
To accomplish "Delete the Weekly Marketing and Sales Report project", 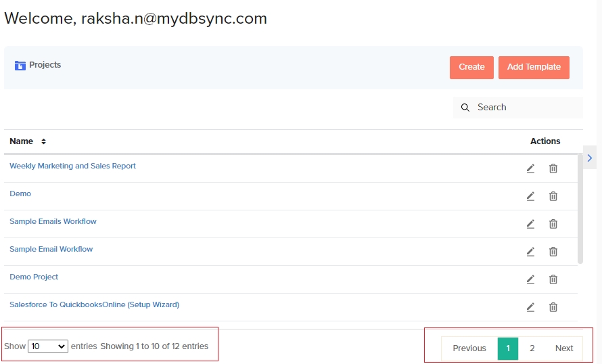I will (x=553, y=168).
